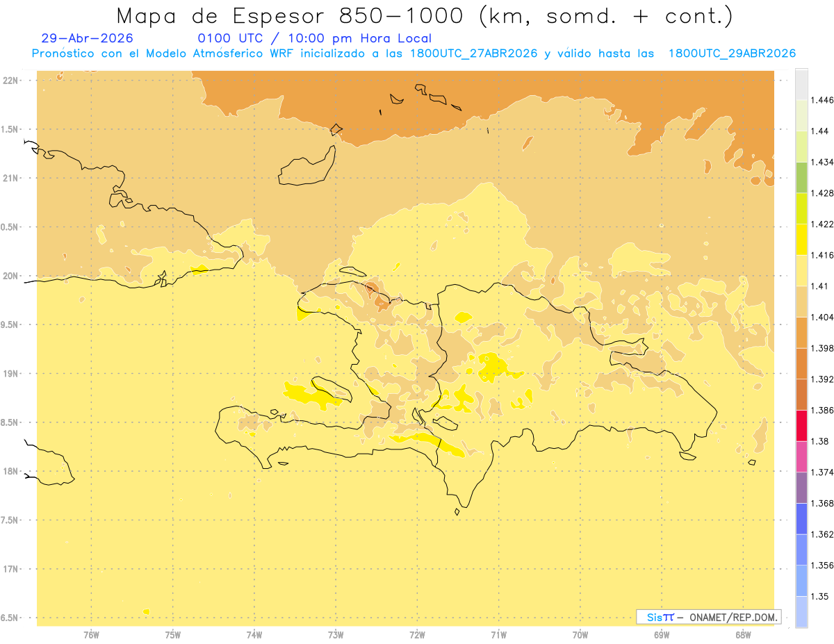Image resolution: width=834 pixels, height=644 pixels.
Task: Select the light gray top legend band
Action: (x=801, y=85)
